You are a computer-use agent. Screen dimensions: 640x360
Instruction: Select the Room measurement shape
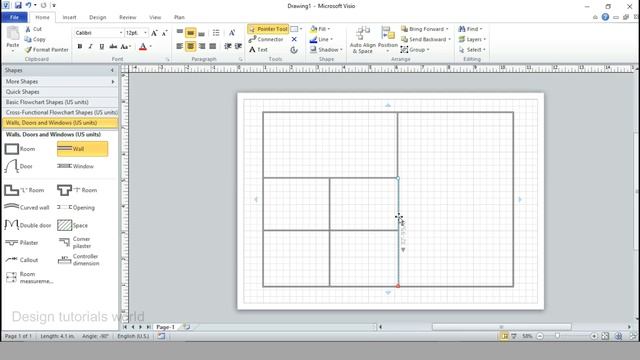[x=29, y=278]
